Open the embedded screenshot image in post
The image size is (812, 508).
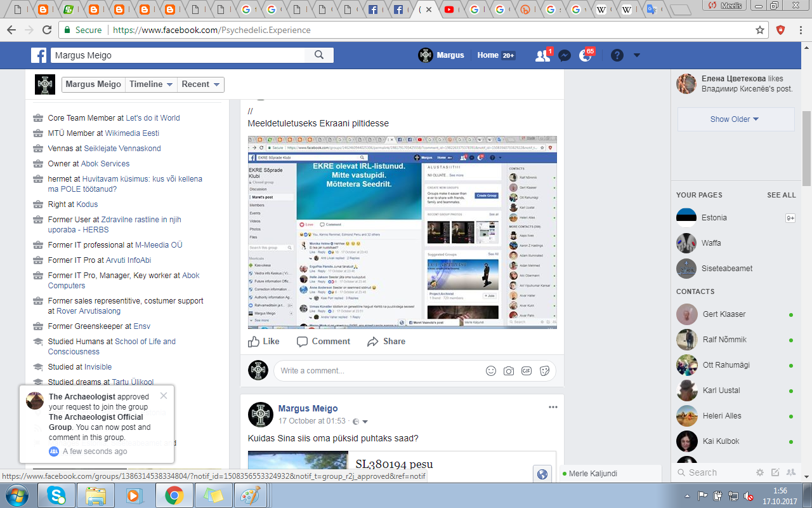(402, 232)
